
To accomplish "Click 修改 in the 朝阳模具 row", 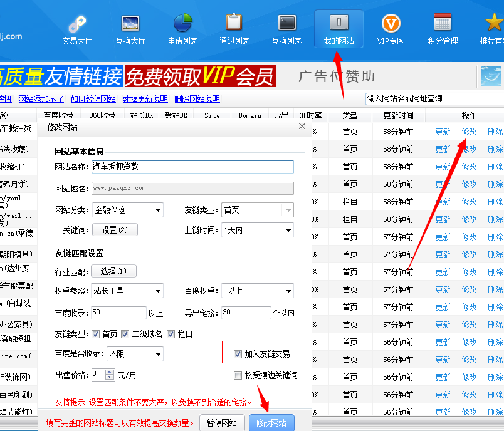I will point(469,255).
